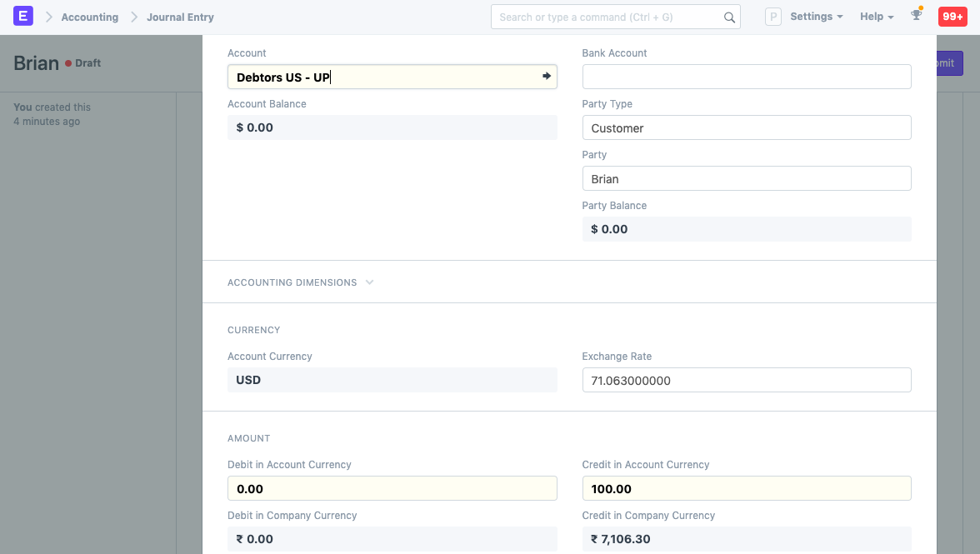Viewport: 980px width, 554px height.
Task: Click the P user avatar icon
Action: [x=772, y=17]
